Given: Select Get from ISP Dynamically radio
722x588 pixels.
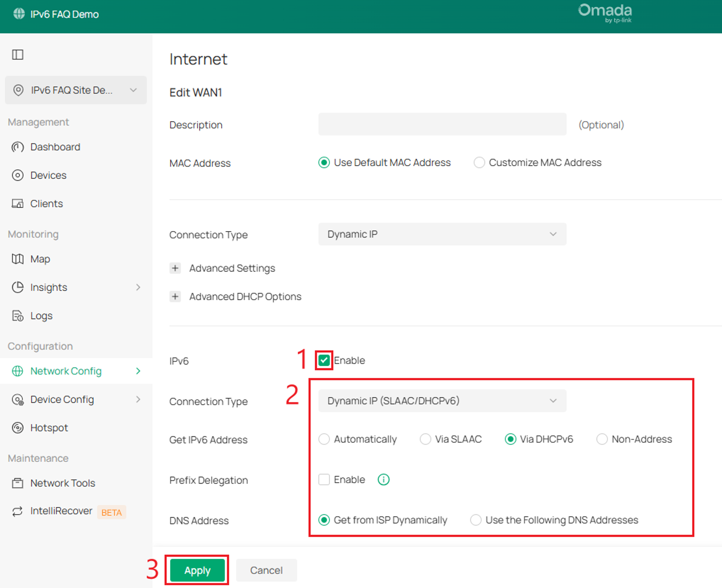Looking at the screenshot, I should (x=324, y=520).
